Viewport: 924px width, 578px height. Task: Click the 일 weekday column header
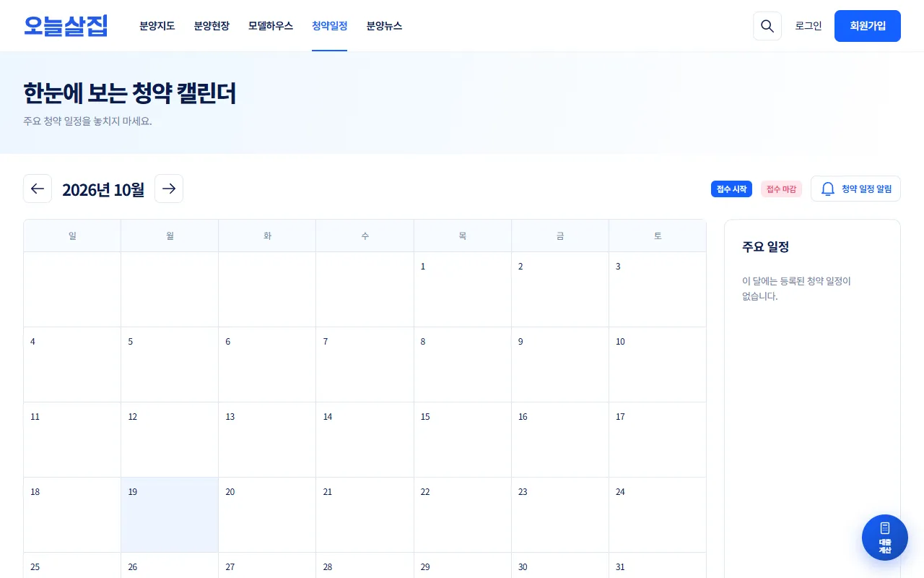(x=72, y=236)
